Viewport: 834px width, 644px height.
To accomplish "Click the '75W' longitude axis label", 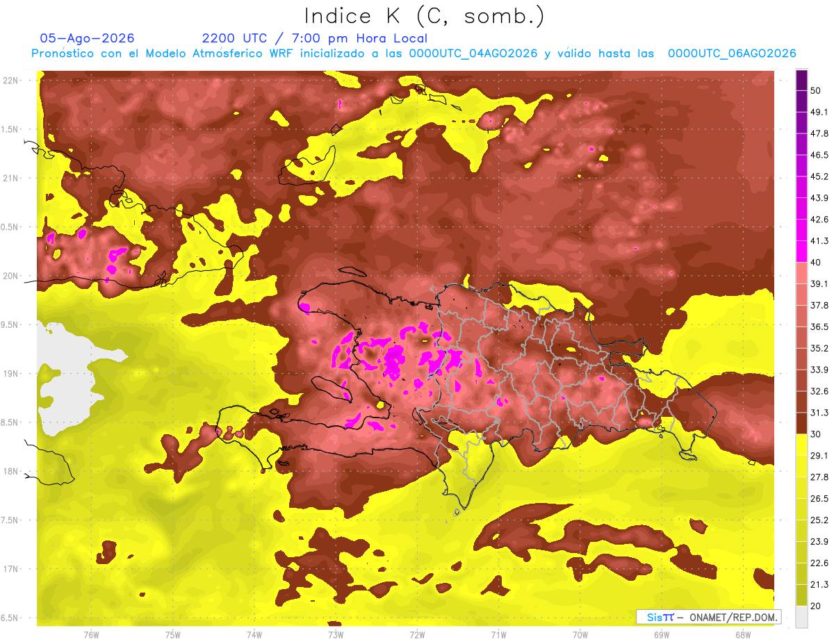I will point(173,635).
